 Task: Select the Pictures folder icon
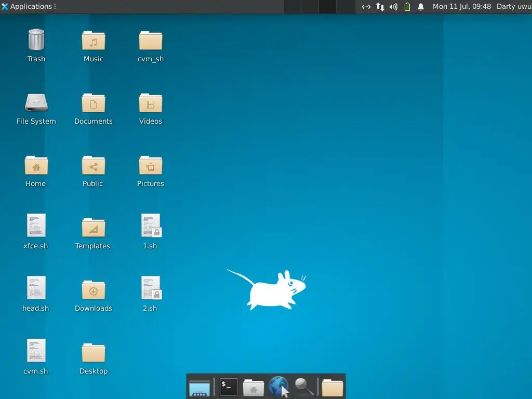pyautogui.click(x=151, y=165)
